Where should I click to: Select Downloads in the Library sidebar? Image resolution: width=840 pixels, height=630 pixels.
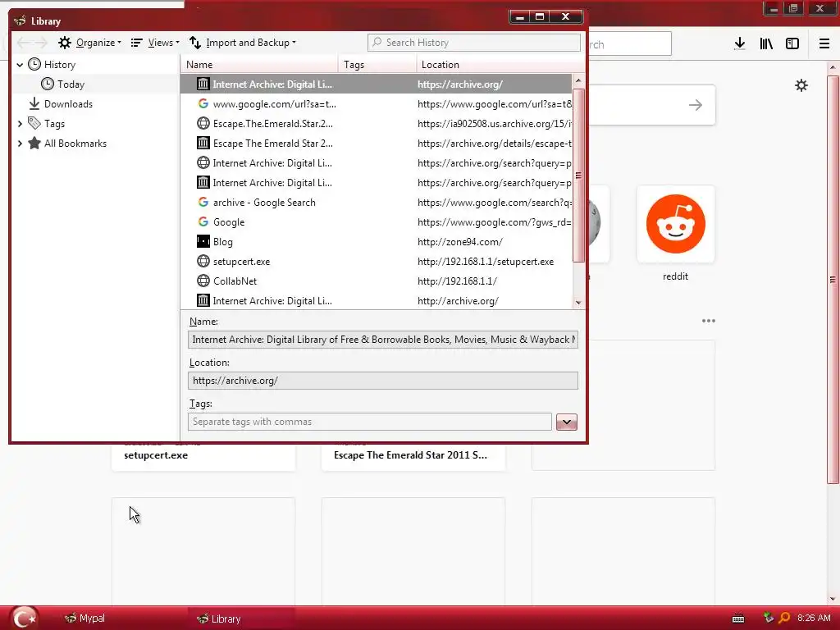(68, 104)
